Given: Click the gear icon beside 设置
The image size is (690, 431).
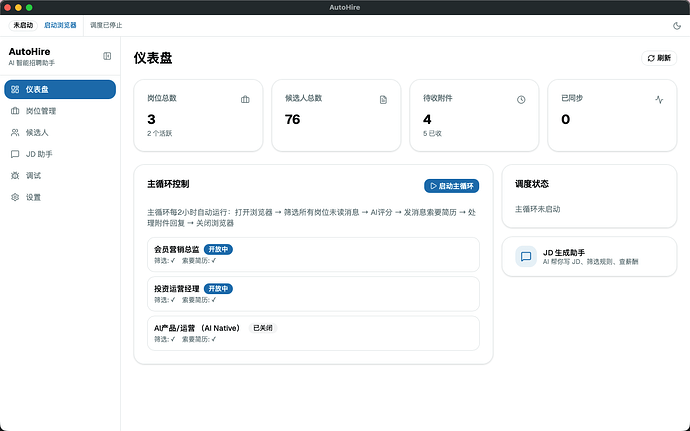Looking at the screenshot, I should 15,197.
